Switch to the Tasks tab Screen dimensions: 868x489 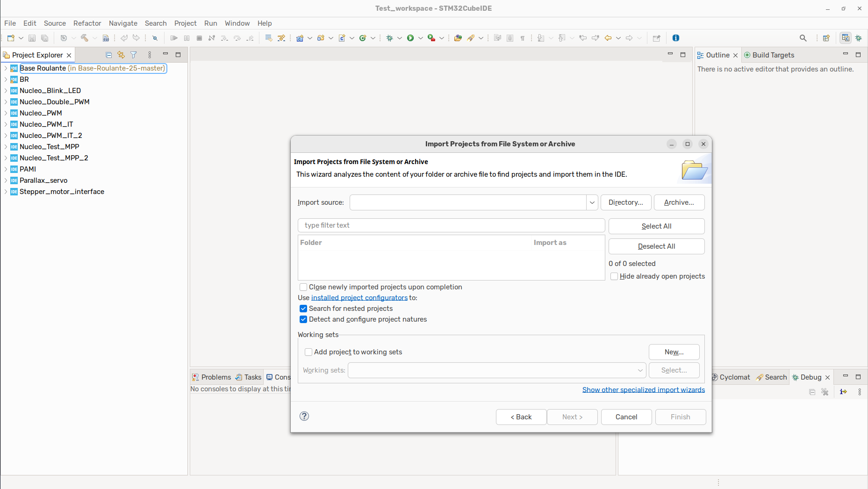tap(248, 377)
